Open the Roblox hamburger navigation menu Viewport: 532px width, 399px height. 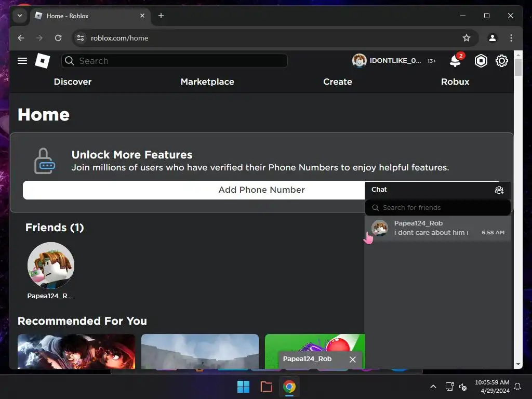click(x=22, y=61)
